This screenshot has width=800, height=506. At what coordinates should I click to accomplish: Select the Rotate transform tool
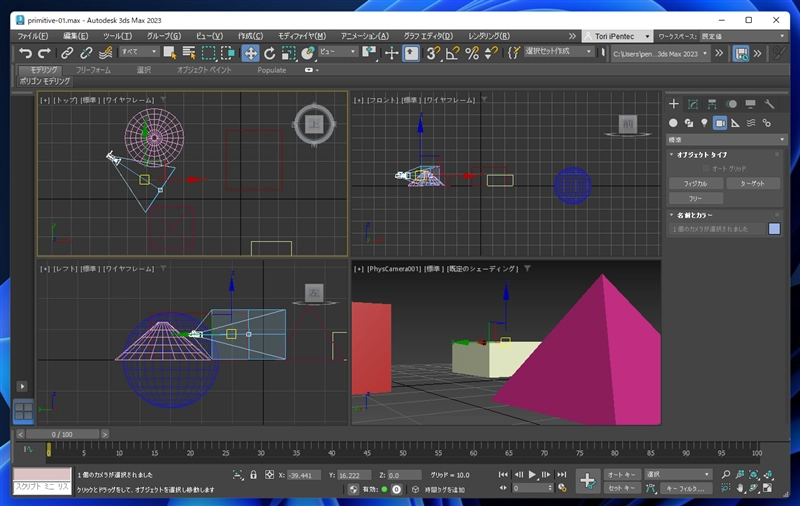tap(269, 53)
